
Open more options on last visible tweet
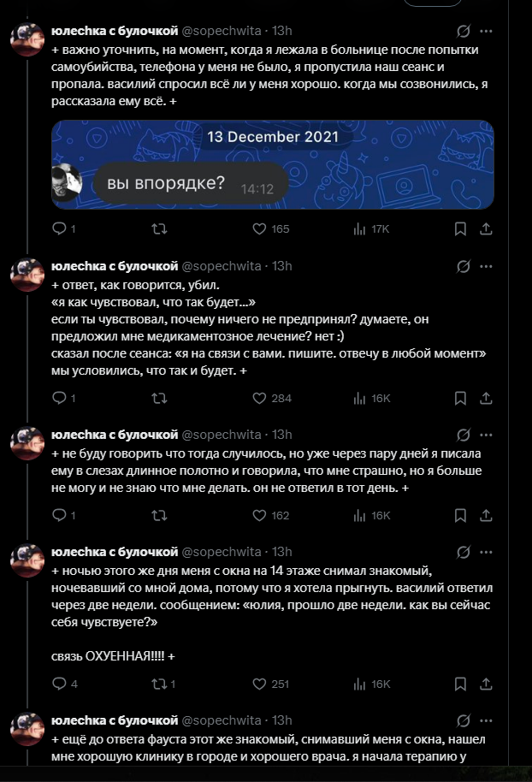pos(486,720)
